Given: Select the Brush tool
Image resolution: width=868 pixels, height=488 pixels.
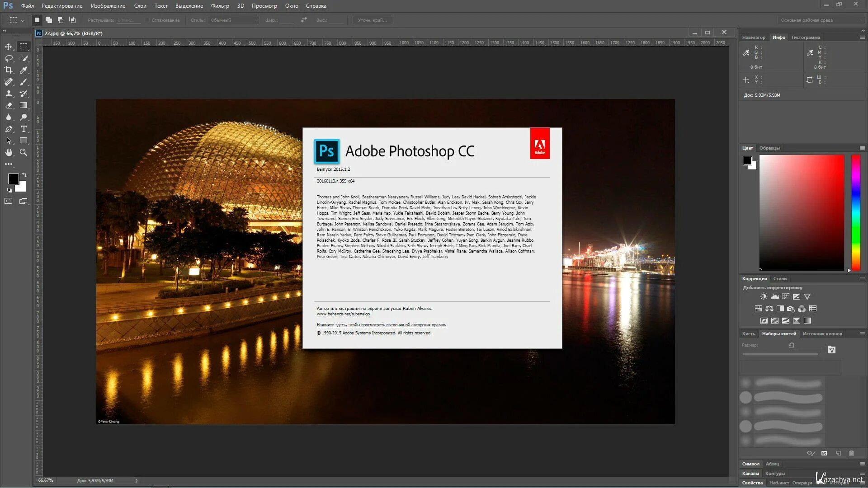Looking at the screenshot, I should point(24,82).
